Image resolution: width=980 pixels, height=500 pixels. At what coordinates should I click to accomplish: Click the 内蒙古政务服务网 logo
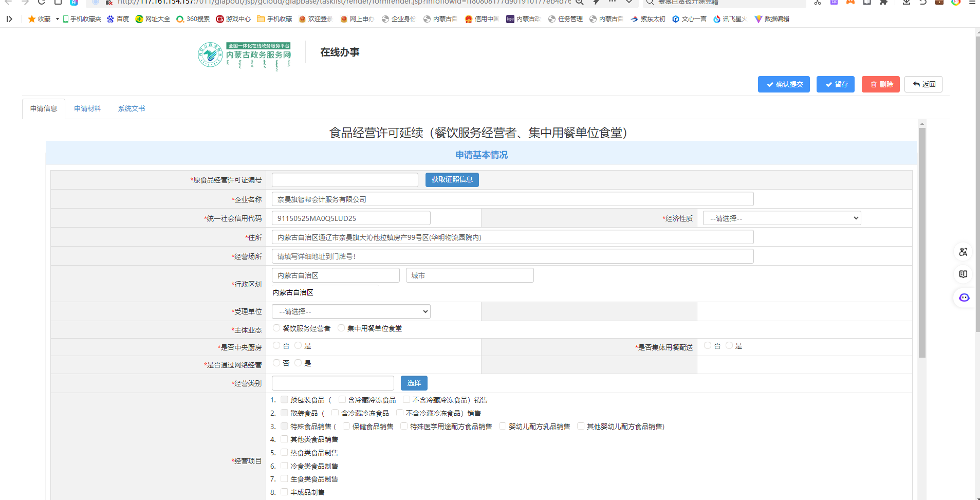click(x=245, y=54)
